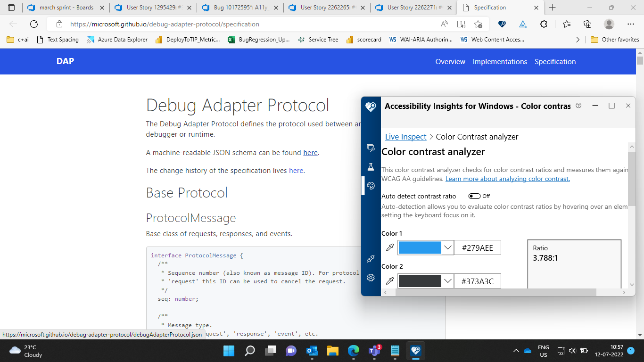Select the Color Contrast analyzer palette icon
The height and width of the screenshot is (362, 644).
click(x=371, y=186)
